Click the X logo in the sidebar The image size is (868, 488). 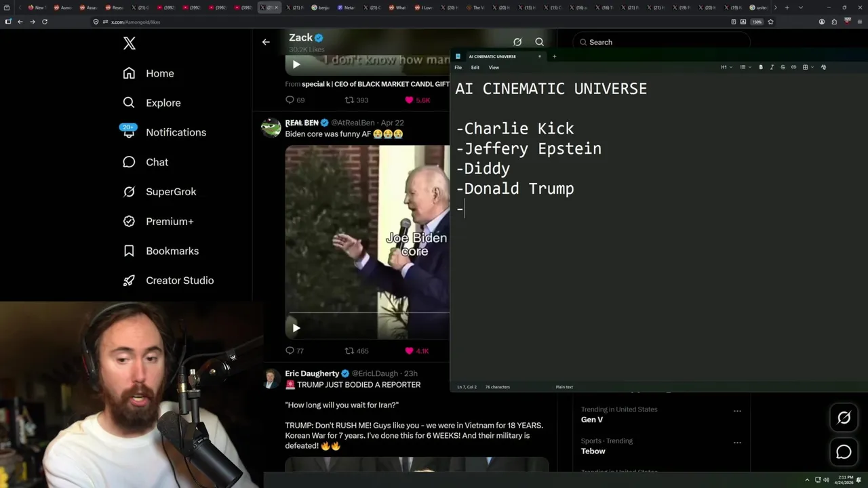click(x=130, y=44)
